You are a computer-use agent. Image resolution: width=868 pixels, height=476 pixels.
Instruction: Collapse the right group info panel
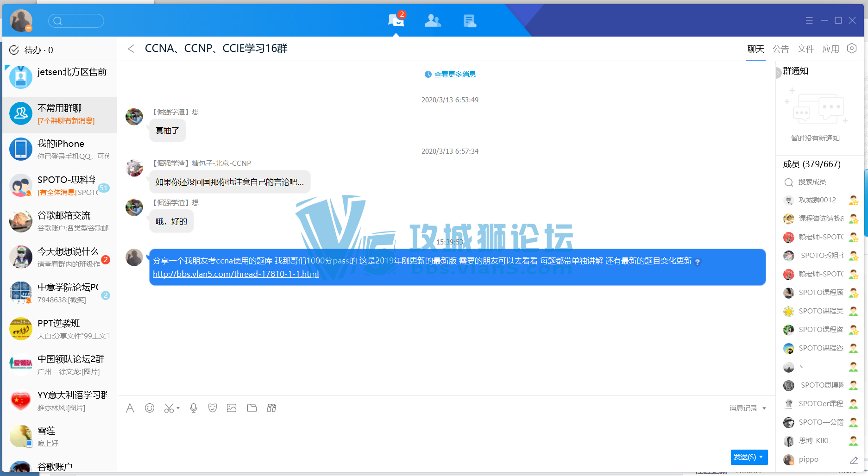[778, 73]
